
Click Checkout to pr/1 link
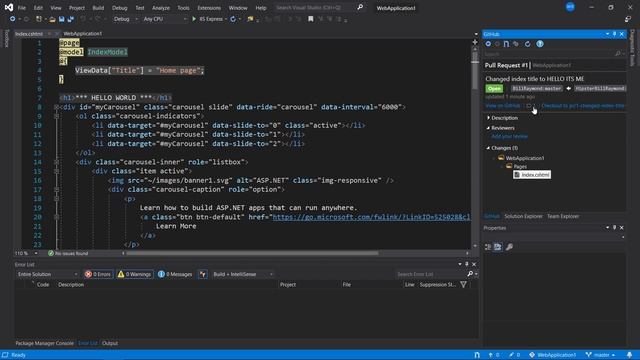coord(582,106)
